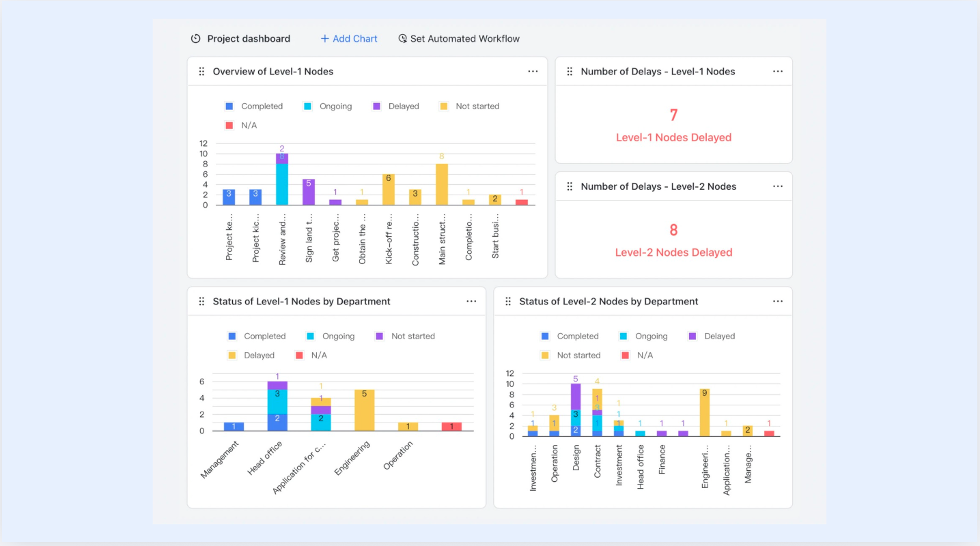Click the Project dashboard clock icon

[x=195, y=39]
